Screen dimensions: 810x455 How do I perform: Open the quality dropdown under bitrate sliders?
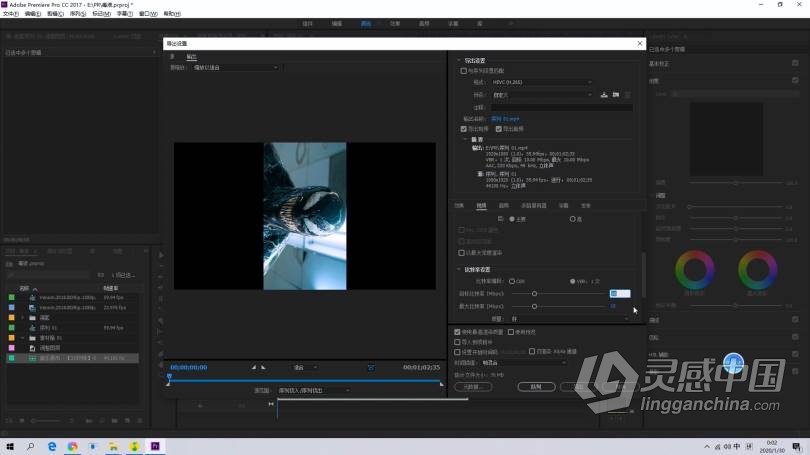[569, 319]
